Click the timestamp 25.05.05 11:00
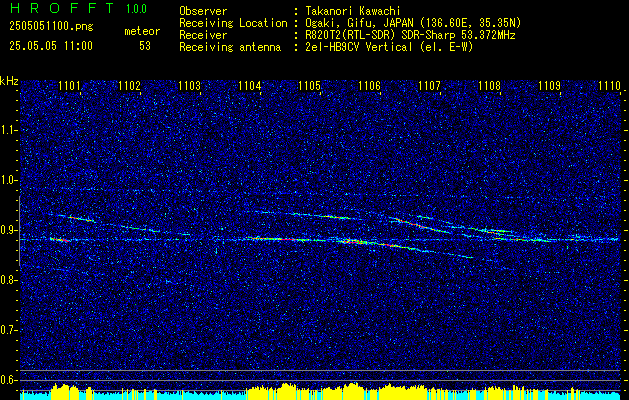Image resolution: width=629 pixels, height=400 pixels. 51,46
